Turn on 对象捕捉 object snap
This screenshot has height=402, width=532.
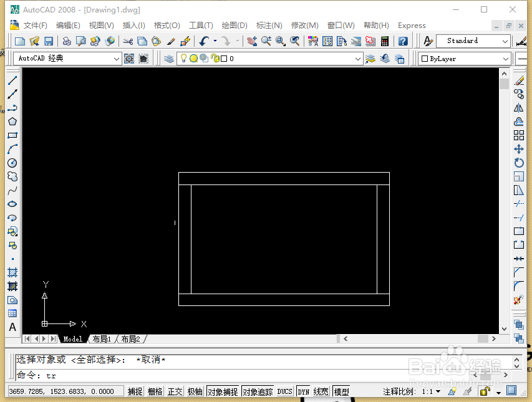(x=222, y=391)
